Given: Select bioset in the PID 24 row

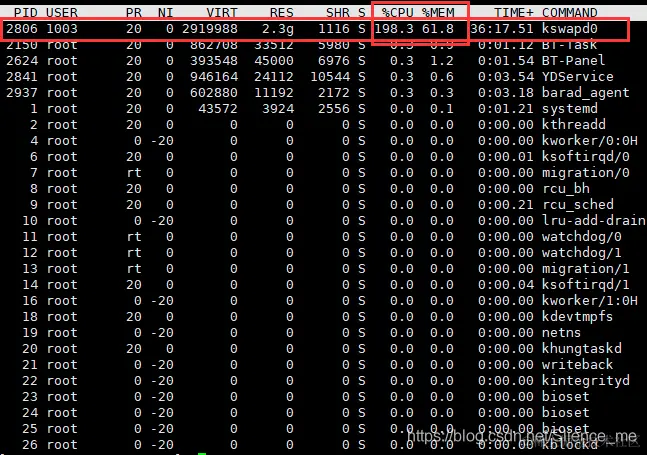Looking at the screenshot, I should tap(565, 413).
